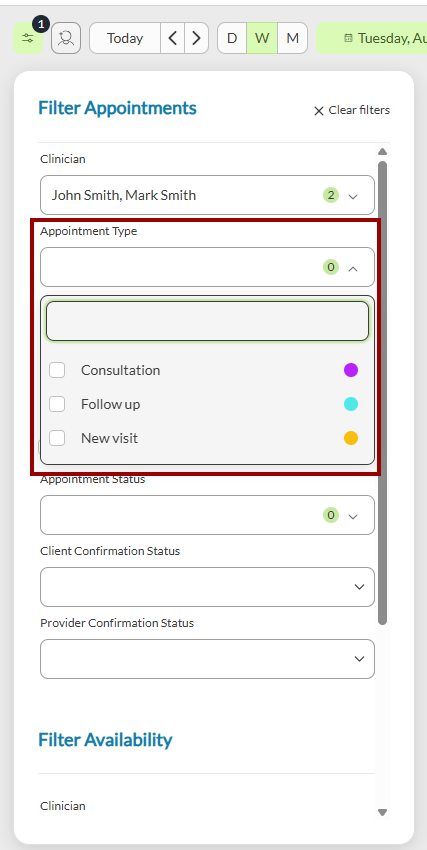The image size is (427, 850).
Task: Click the scrollbar up arrow in filter panel
Action: point(383,151)
